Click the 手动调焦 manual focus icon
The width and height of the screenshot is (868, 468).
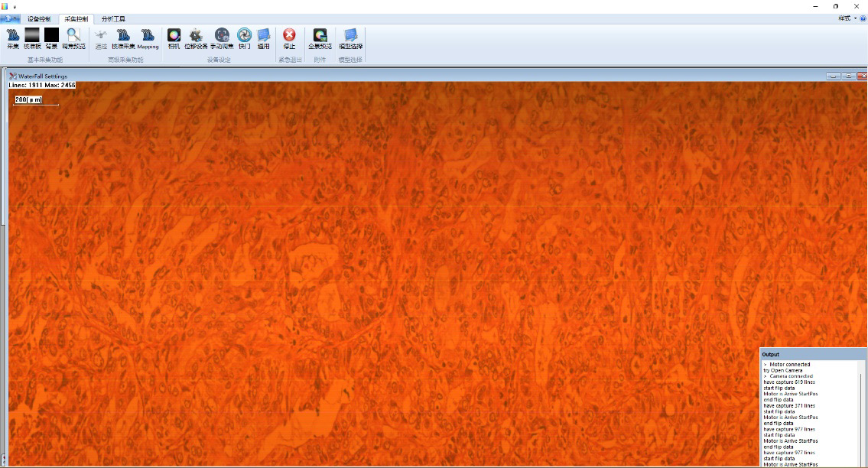point(222,37)
